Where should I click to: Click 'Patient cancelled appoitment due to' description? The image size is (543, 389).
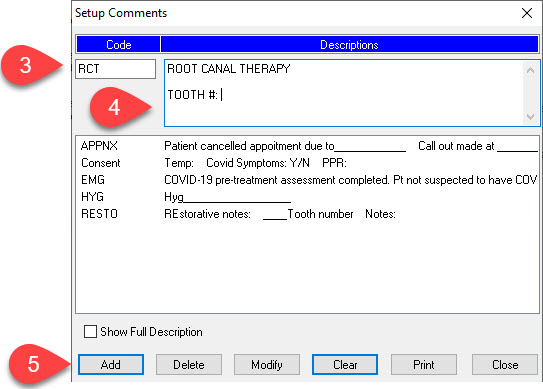(249, 146)
